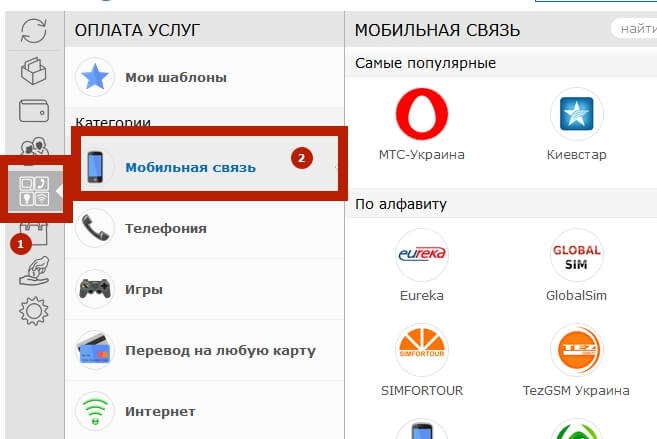The image size is (657, 439).
Task: Open the gear settings sidebar icon
Action: click(x=34, y=311)
